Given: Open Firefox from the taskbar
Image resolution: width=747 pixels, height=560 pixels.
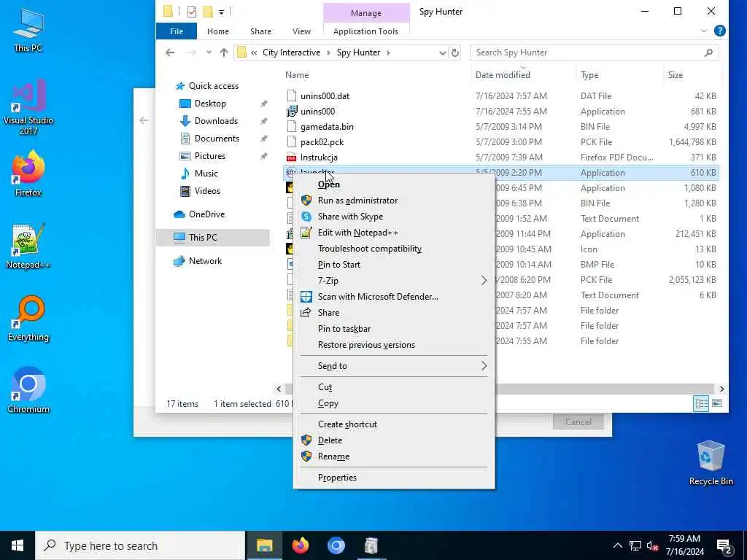Looking at the screenshot, I should [300, 545].
